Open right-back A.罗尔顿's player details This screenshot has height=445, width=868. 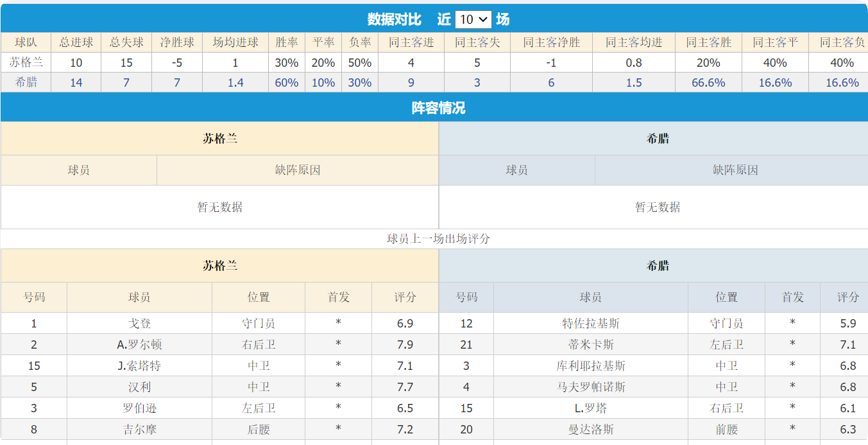coord(139,344)
